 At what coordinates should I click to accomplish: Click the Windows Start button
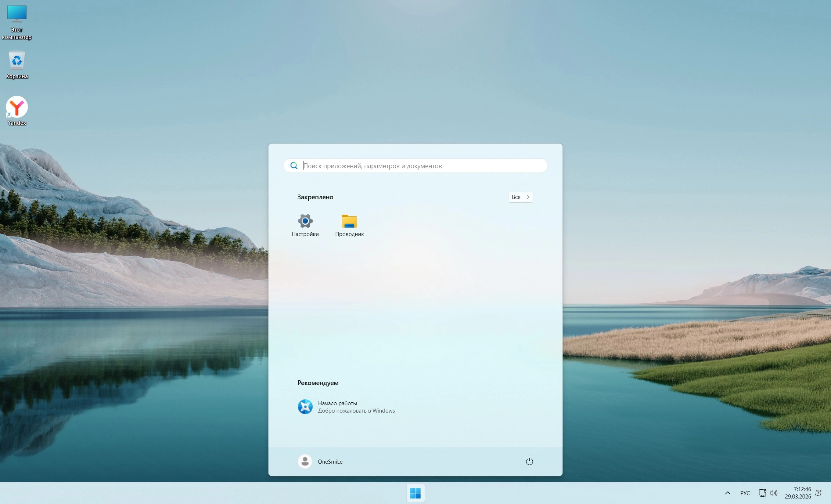coord(415,493)
